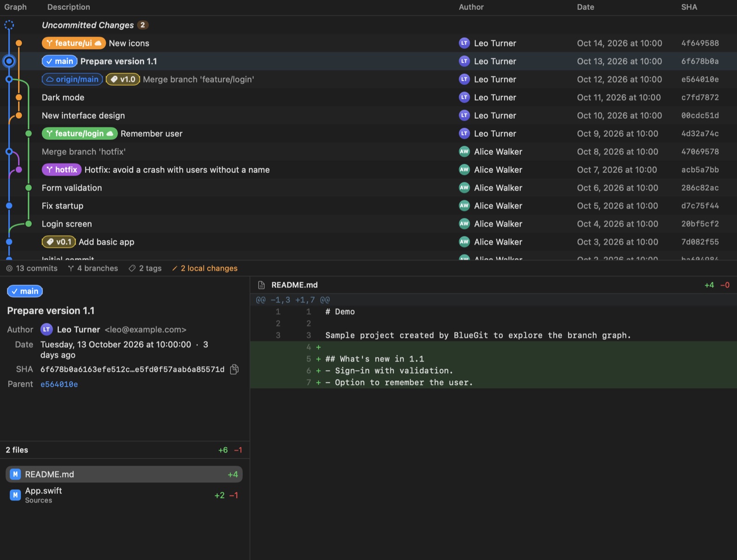This screenshot has height=560, width=737.
Task: Click the orange graph node for New icons
Action: [x=19, y=43]
